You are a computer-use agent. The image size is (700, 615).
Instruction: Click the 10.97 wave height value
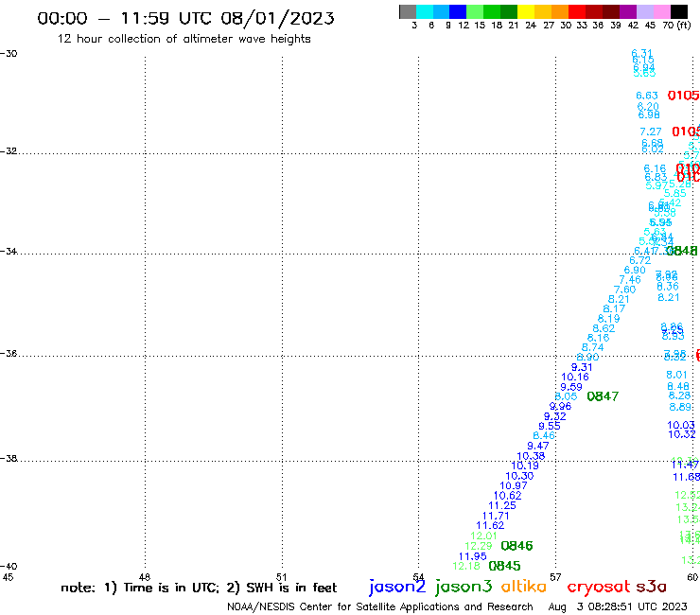[513, 486]
